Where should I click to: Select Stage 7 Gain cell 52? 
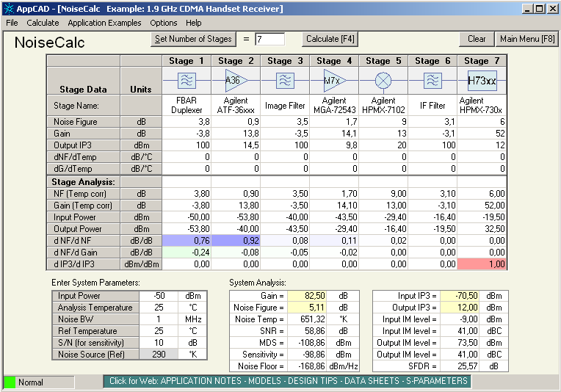point(482,134)
